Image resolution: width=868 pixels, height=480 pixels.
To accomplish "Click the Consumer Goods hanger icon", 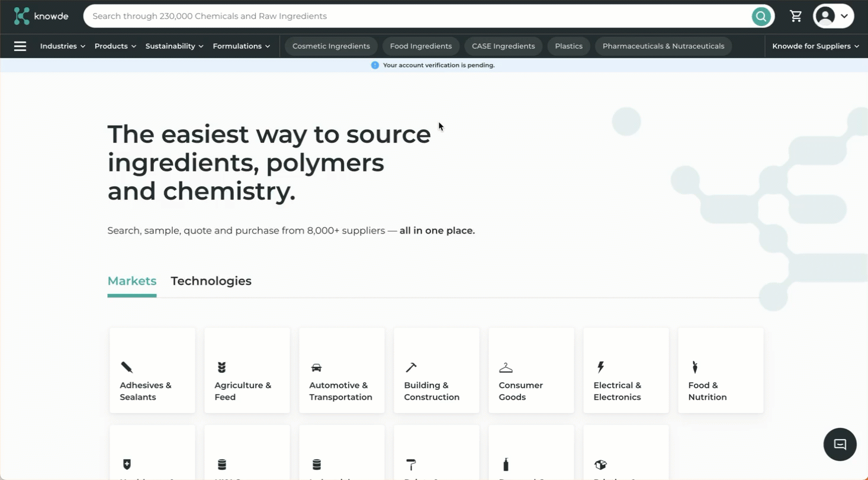I will pos(506,367).
